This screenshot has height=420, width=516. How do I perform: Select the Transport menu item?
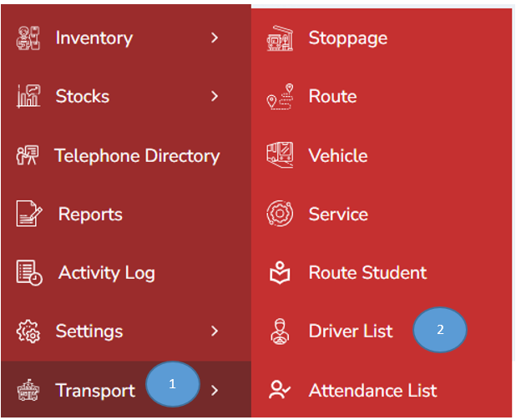(x=126, y=389)
